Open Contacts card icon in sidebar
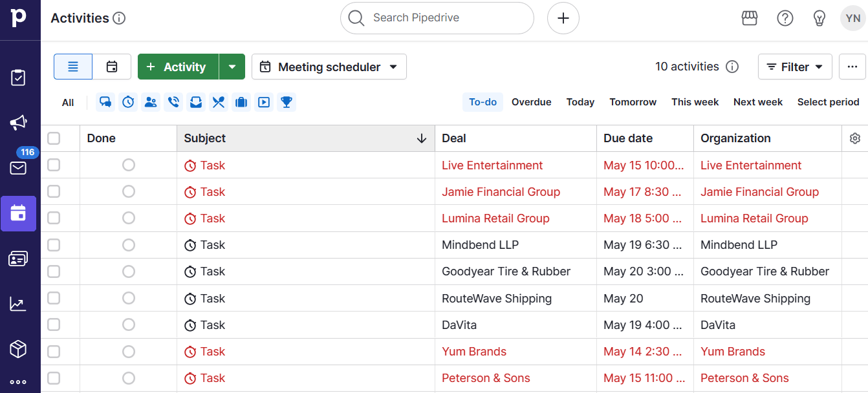 pyautogui.click(x=18, y=259)
